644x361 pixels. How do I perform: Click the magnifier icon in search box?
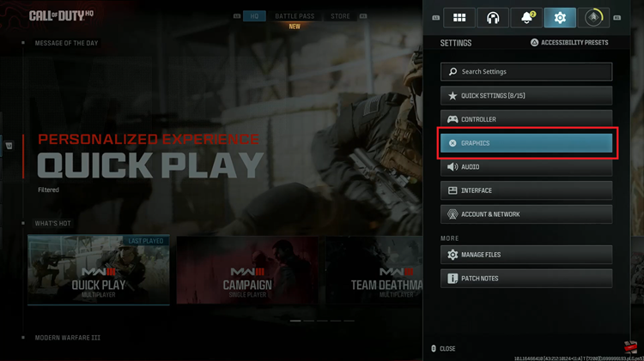point(453,72)
